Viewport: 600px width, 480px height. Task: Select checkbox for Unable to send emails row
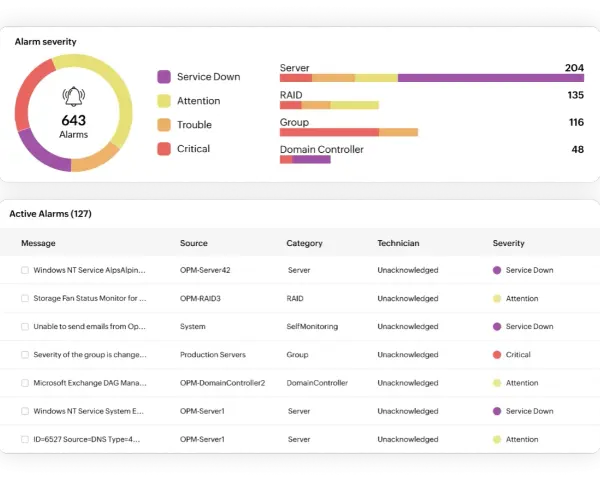(25, 327)
